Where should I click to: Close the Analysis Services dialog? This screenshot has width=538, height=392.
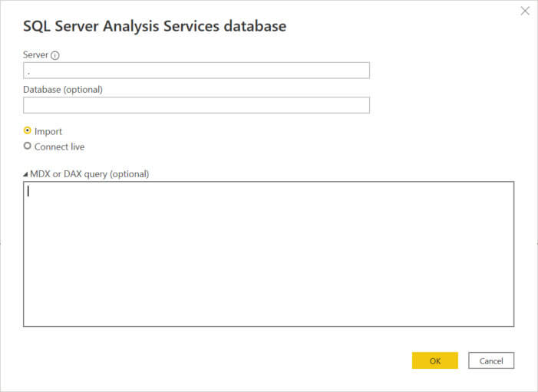[x=525, y=11]
